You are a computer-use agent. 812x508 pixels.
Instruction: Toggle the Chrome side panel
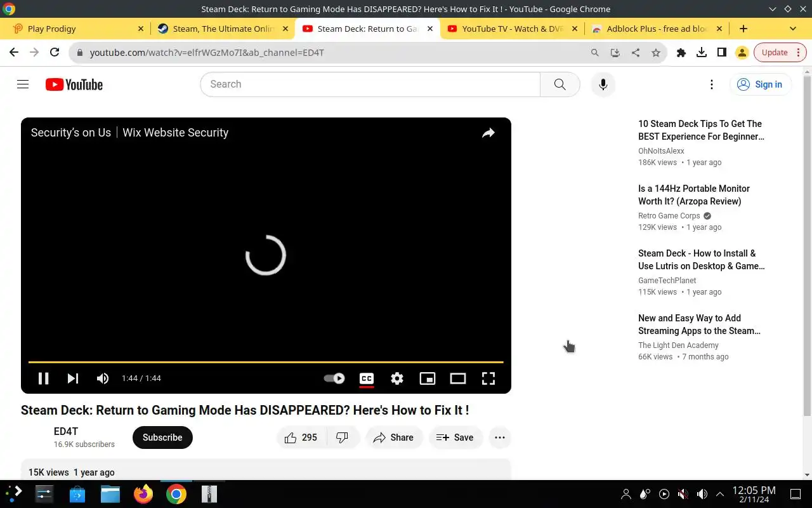pyautogui.click(x=722, y=53)
